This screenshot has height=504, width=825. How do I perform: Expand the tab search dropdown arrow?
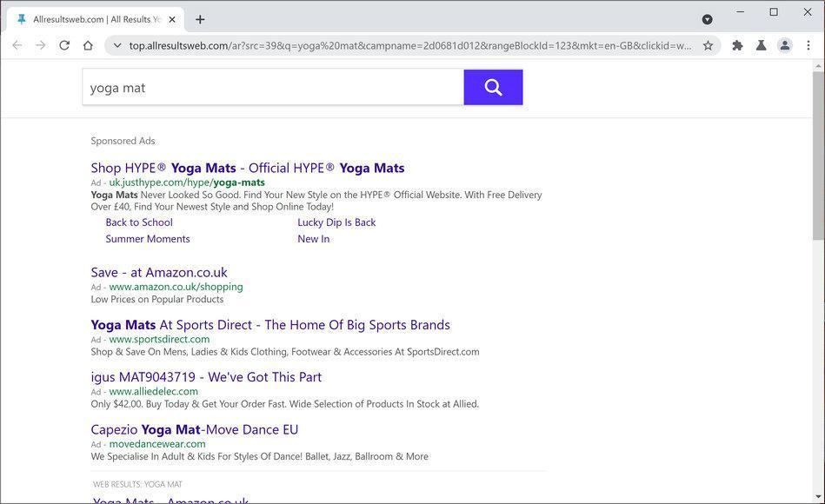click(x=707, y=19)
